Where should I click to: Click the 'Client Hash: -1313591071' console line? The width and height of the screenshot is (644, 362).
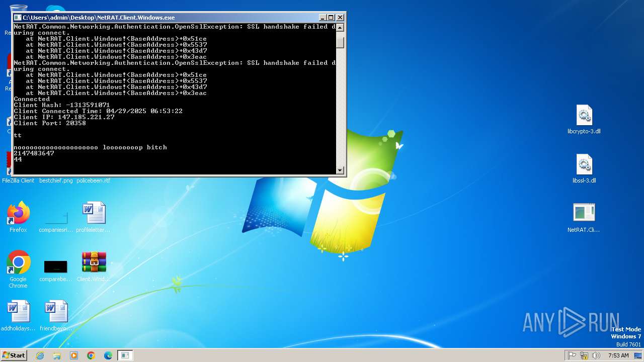tap(62, 105)
